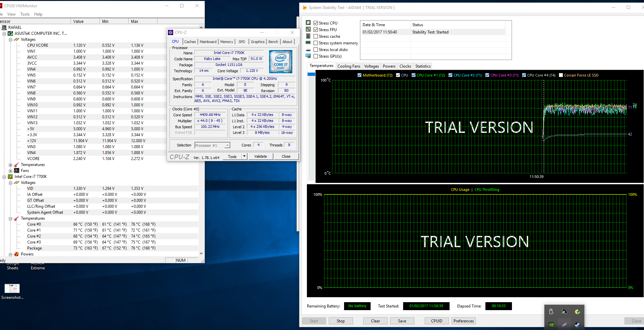The width and height of the screenshot is (644, 330).
Task: Click the Max column header in HWMonitor
Action: tap(143, 22)
